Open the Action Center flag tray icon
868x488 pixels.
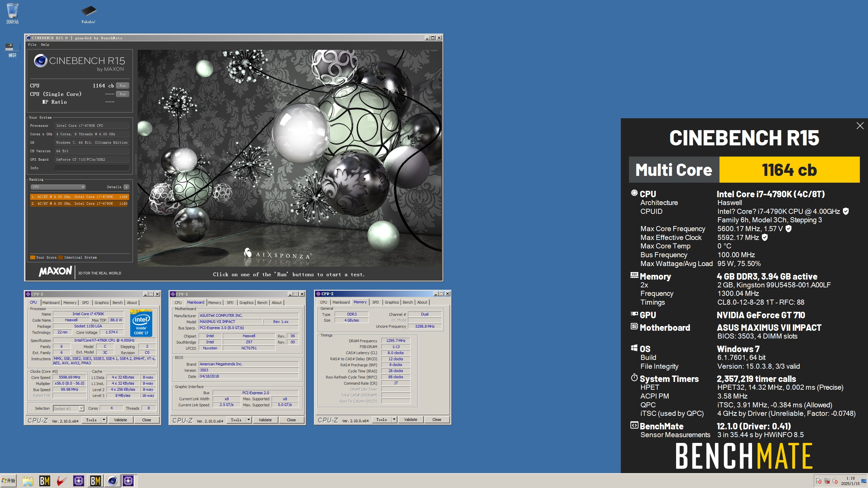pyautogui.click(x=819, y=481)
